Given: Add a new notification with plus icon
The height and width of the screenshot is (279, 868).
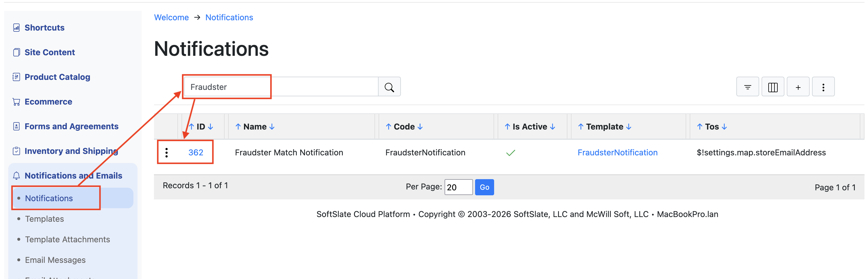Looking at the screenshot, I should click(798, 87).
